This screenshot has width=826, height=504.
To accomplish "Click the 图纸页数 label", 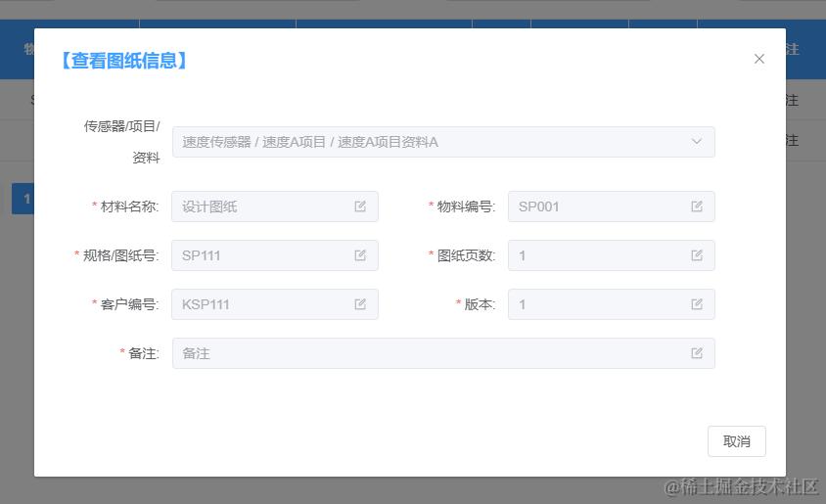I will [x=466, y=255].
